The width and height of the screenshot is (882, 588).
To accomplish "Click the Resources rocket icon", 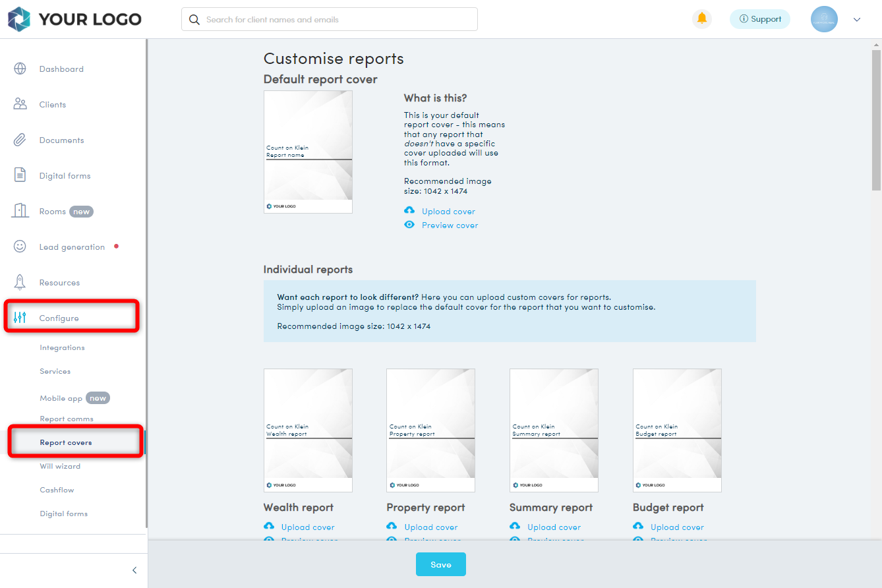I will tap(20, 282).
